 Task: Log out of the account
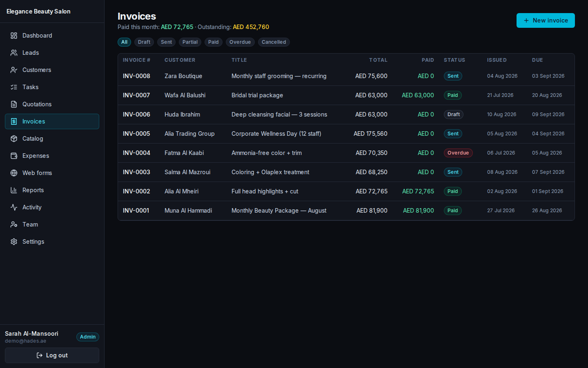tap(52, 355)
